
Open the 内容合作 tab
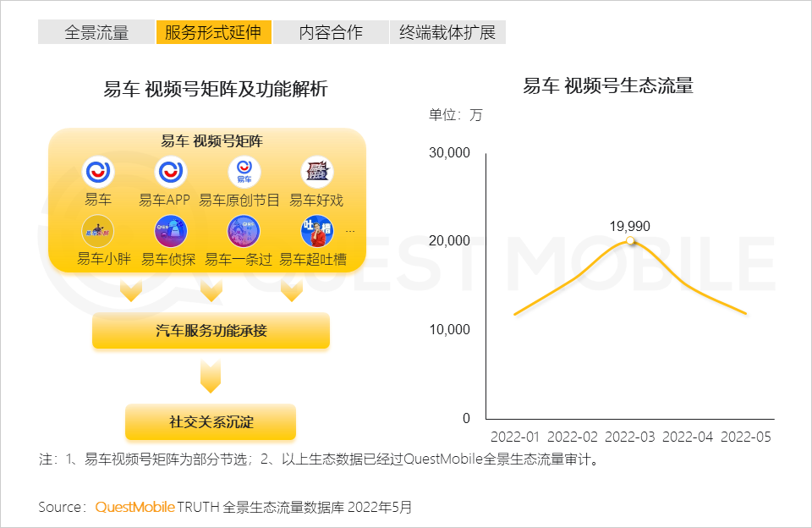pos(331,32)
